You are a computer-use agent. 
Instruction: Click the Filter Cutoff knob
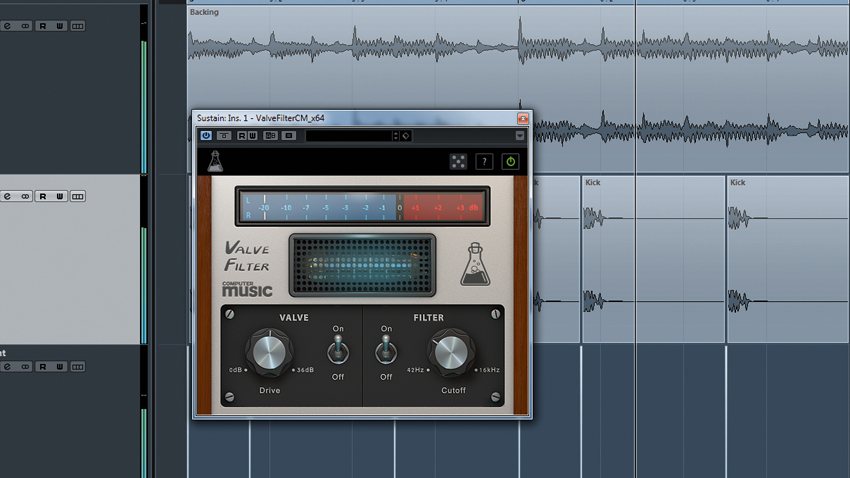452,352
